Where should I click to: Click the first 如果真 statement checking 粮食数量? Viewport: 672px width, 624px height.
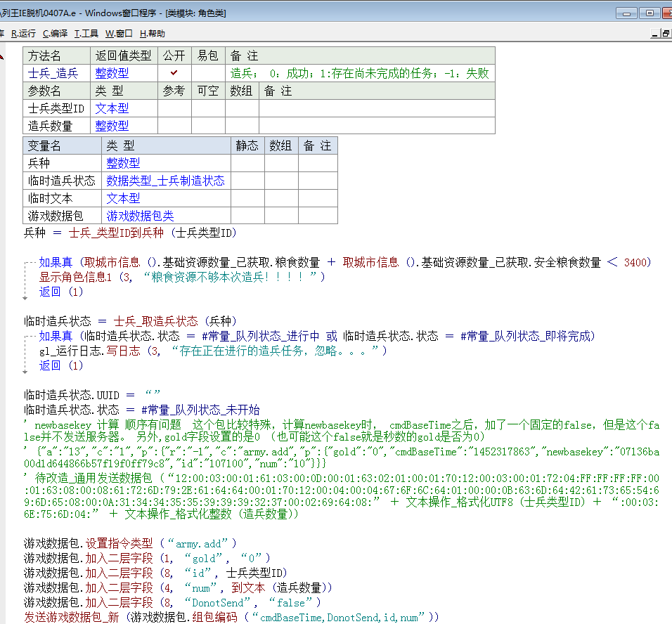(56, 262)
